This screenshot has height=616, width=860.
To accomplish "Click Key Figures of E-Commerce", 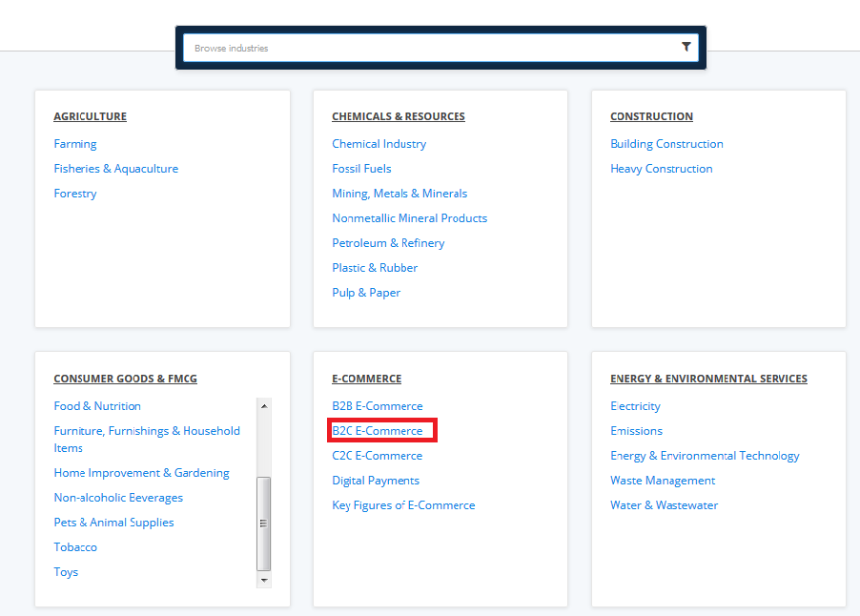I will pyautogui.click(x=403, y=505).
